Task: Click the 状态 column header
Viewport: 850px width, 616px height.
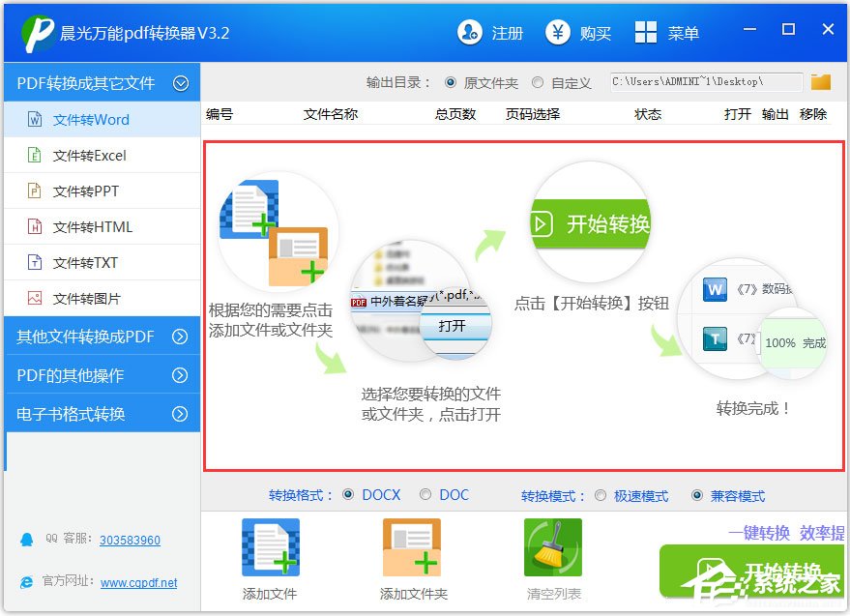Action: coord(648,114)
